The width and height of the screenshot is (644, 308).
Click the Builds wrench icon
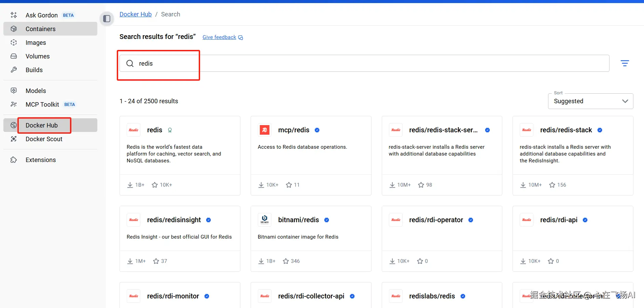point(14,70)
